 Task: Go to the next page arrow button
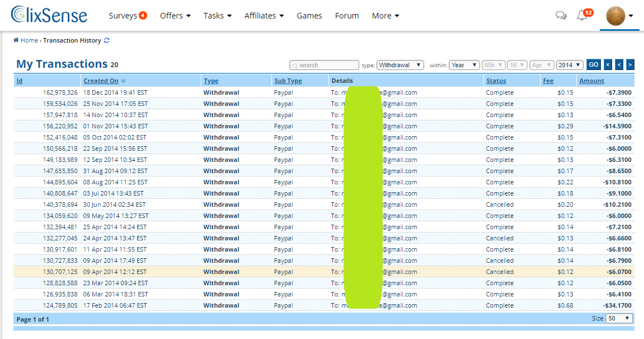point(630,65)
